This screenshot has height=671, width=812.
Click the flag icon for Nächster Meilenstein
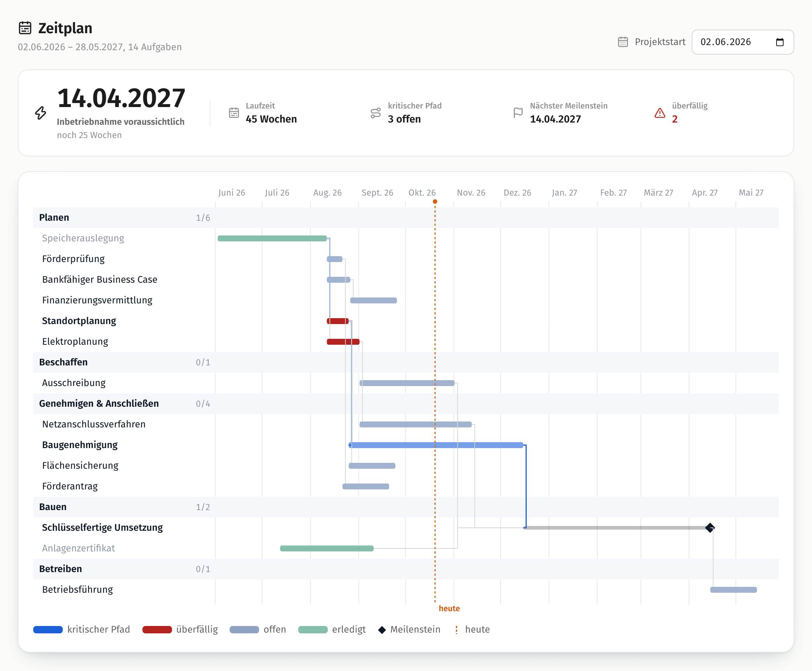pos(518,113)
